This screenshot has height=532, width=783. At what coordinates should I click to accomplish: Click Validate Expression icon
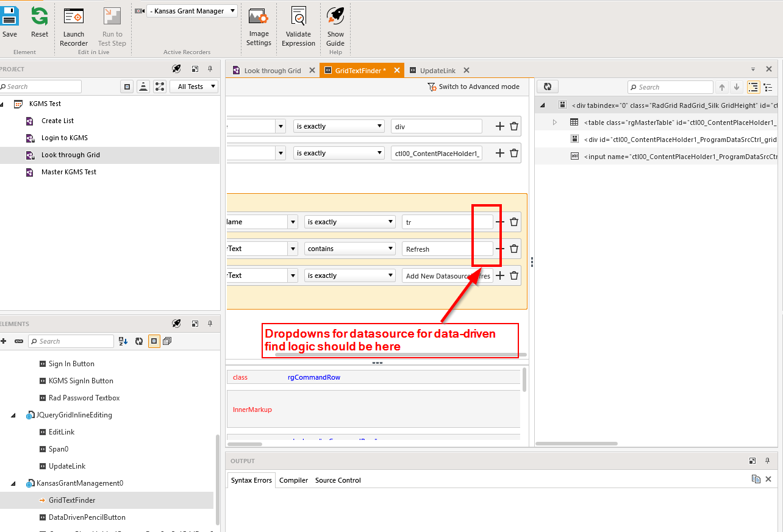298,17
